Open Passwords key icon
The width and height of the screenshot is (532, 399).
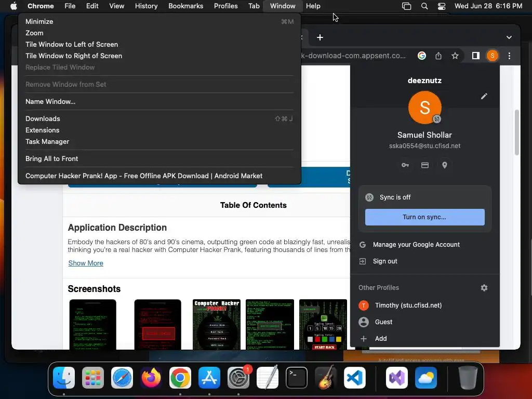pos(405,165)
